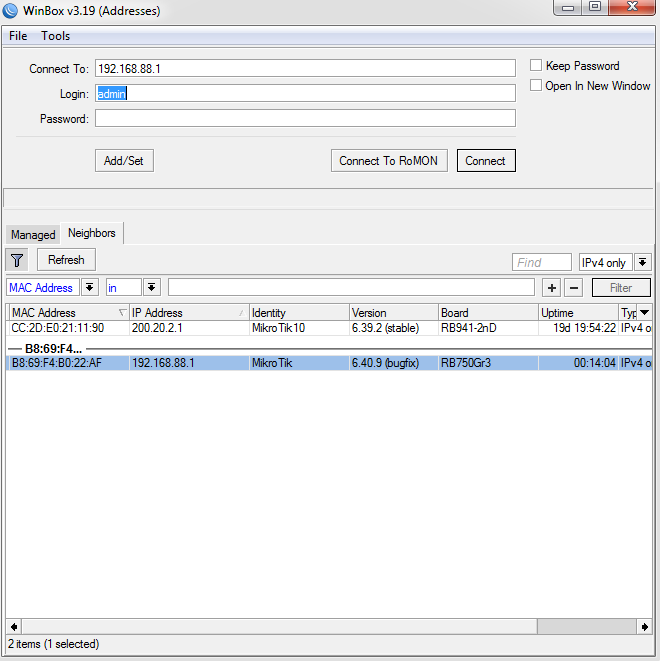Image resolution: width=660 pixels, height=661 pixels.
Task: Sort by Uptime column header
Action: pyautogui.click(x=578, y=313)
